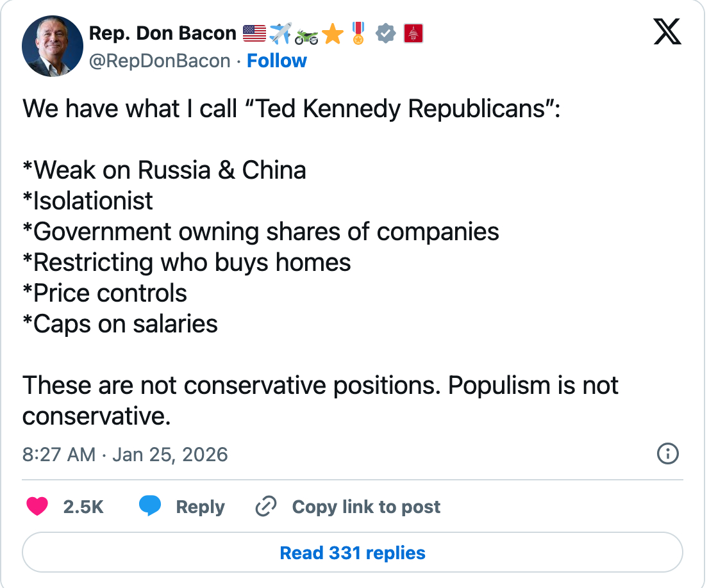Viewport: 709px width, 588px height.
Task: Click the chain link copy icon
Action: click(265, 507)
